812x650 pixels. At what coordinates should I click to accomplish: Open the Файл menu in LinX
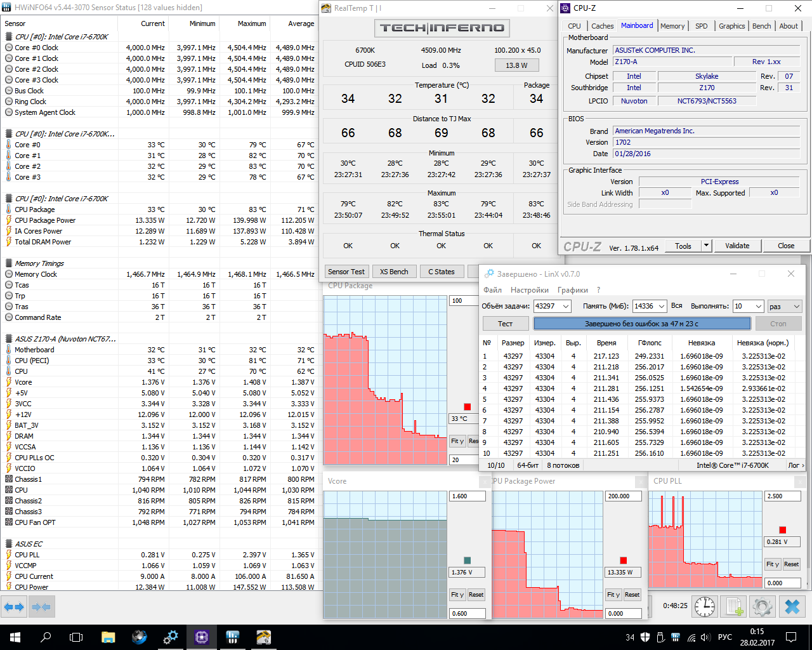tap(493, 290)
